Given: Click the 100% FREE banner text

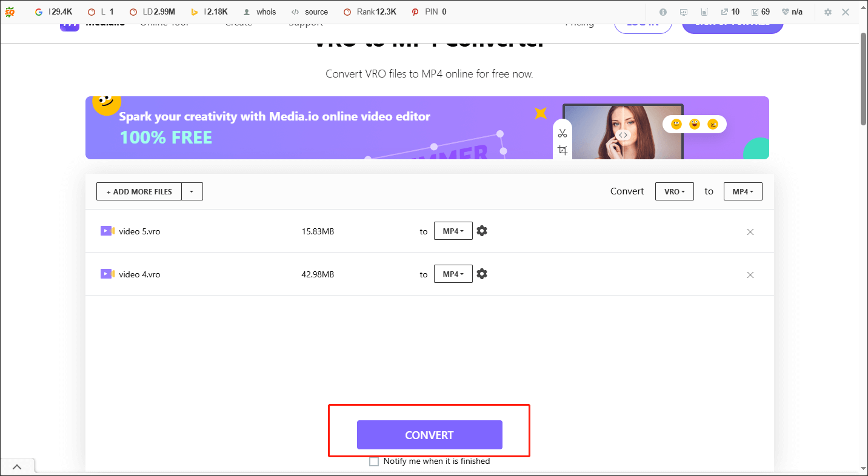Looking at the screenshot, I should point(166,137).
